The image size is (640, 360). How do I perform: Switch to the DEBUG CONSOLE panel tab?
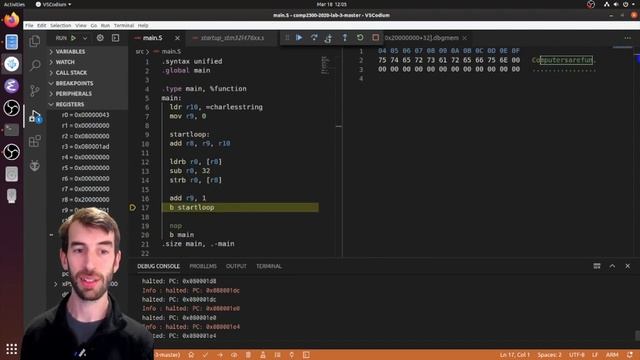pyautogui.click(x=158, y=266)
